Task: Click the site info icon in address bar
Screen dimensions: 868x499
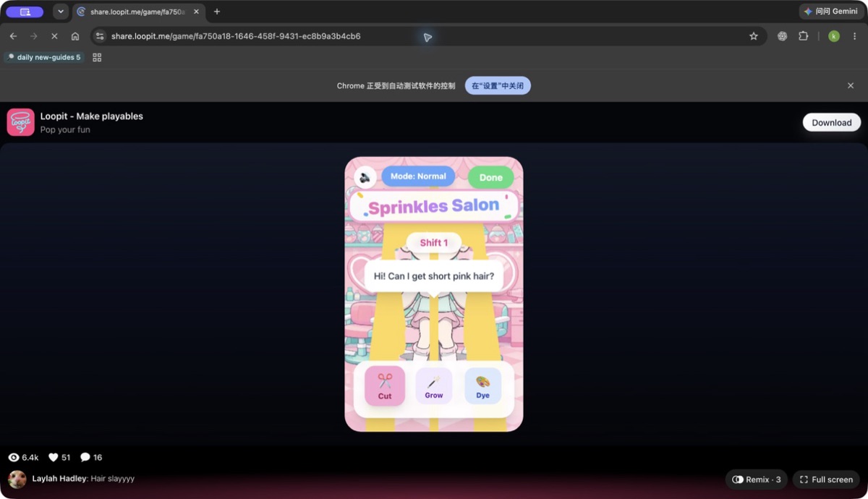Action: [x=100, y=36]
